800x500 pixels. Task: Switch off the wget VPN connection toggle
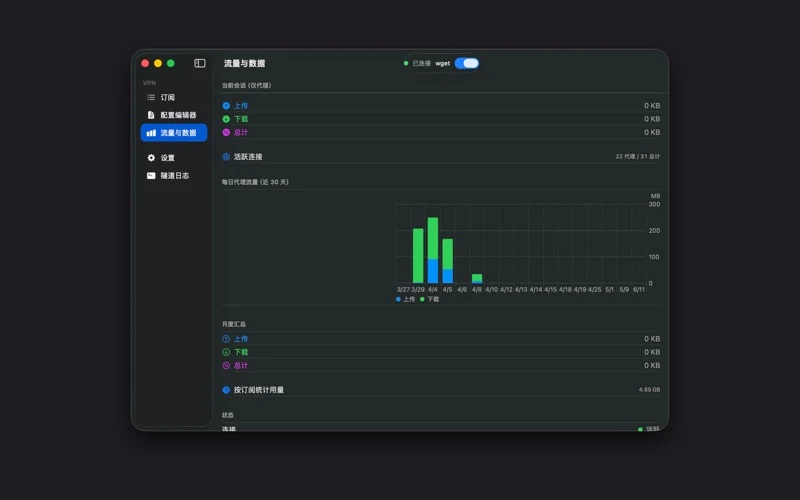click(x=466, y=63)
